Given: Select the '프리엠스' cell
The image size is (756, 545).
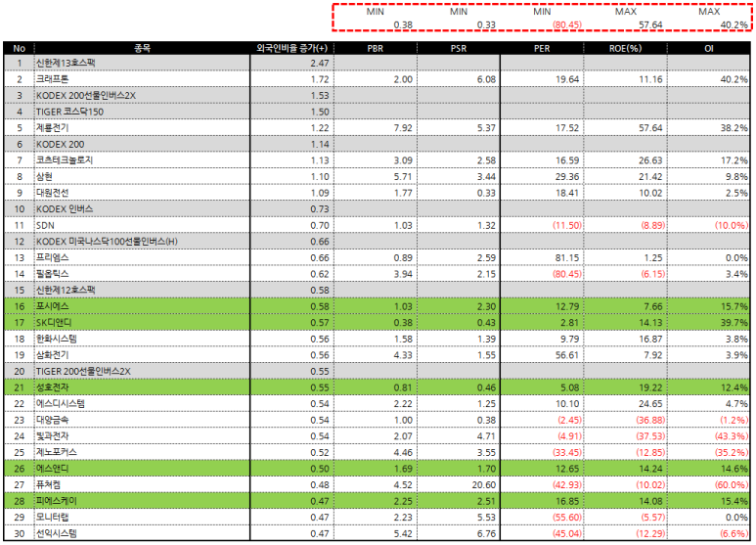Looking at the screenshot, I should point(142,257).
